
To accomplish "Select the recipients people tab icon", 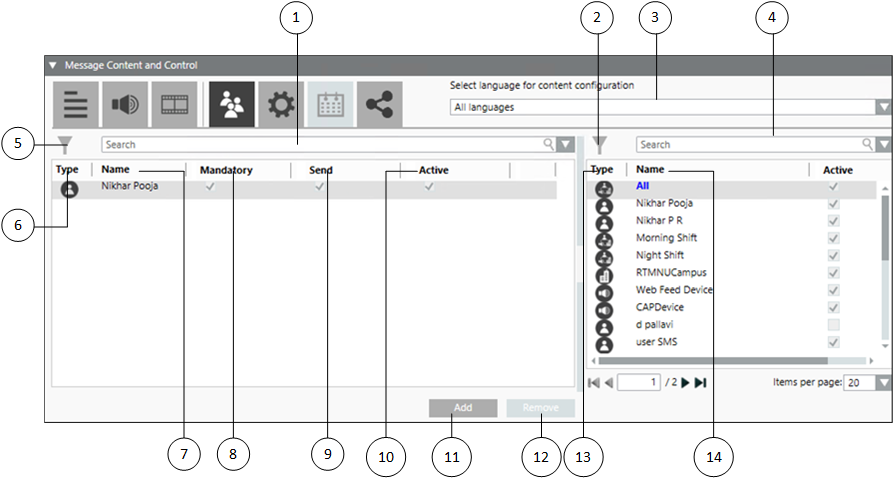I will click(232, 105).
